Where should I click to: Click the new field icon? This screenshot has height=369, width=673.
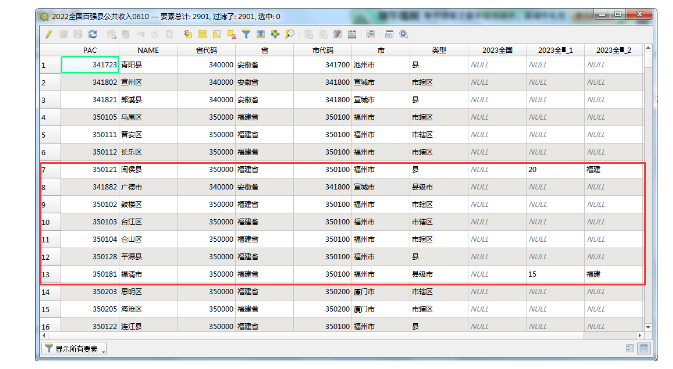pos(309,34)
